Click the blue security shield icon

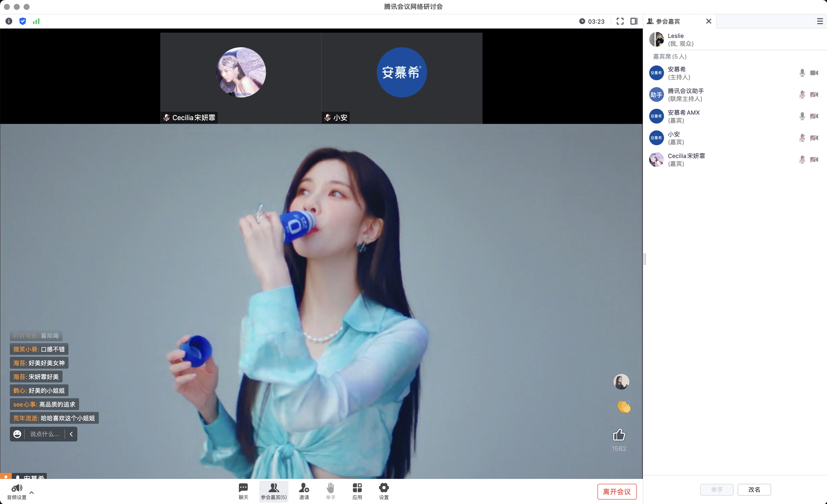click(22, 21)
